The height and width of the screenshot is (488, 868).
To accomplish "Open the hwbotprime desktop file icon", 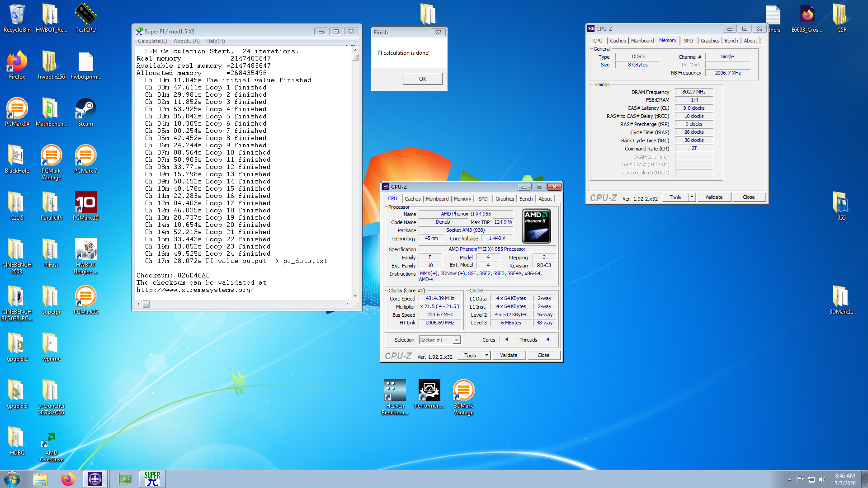I will tap(85, 65).
